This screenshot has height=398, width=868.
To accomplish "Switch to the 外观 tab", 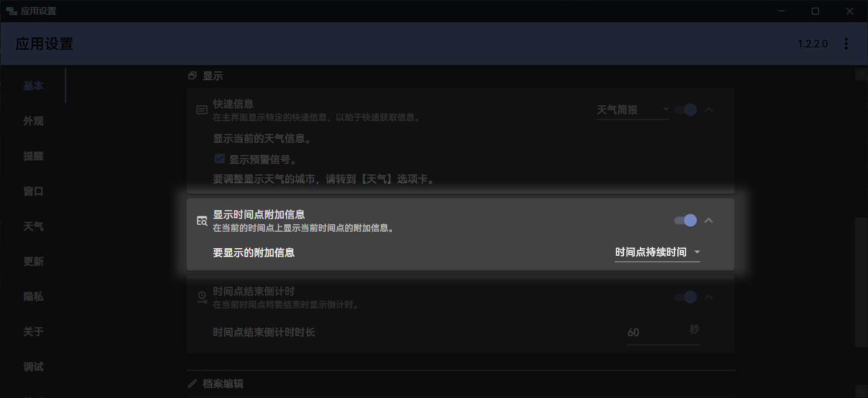I will point(33,121).
